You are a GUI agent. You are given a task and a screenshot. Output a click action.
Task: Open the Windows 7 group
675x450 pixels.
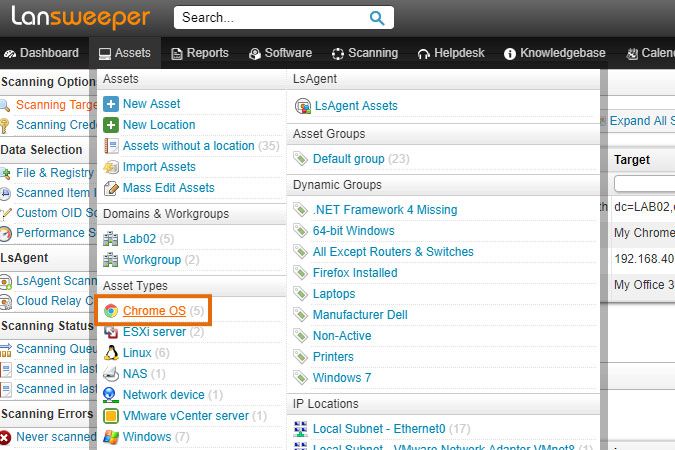342,378
